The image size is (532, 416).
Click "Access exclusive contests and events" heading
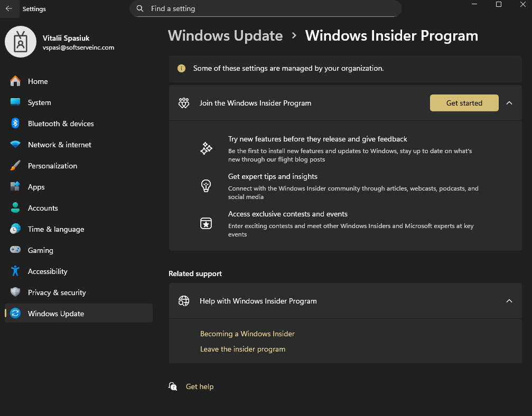288,214
